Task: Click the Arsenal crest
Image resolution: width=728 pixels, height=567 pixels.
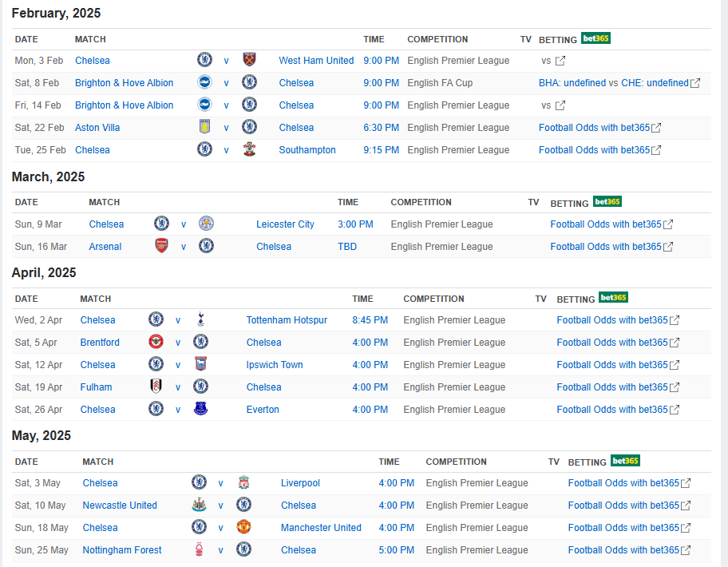Action: click(161, 246)
